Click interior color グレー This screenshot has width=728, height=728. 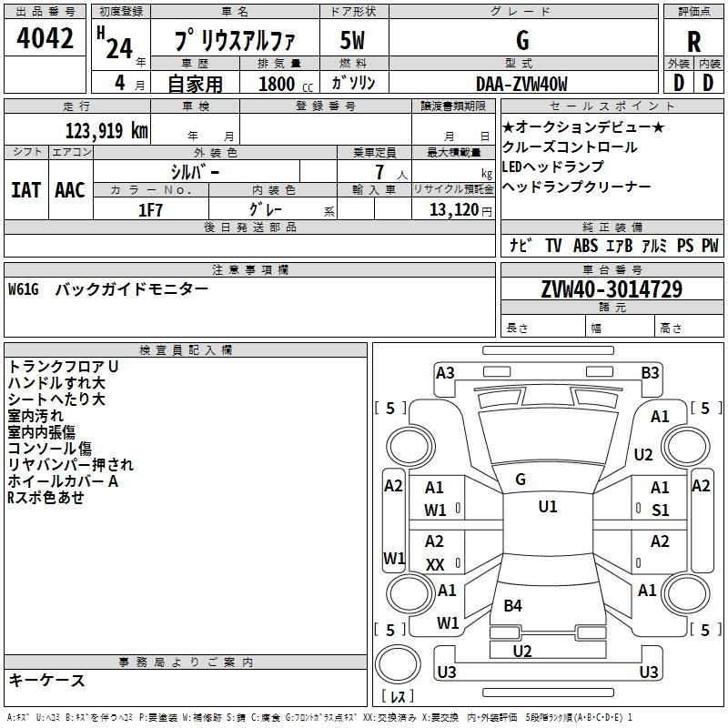pyautogui.click(x=266, y=209)
